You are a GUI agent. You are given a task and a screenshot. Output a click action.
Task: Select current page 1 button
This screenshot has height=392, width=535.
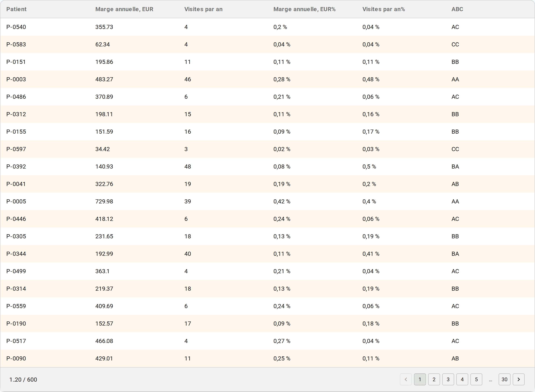click(420, 379)
